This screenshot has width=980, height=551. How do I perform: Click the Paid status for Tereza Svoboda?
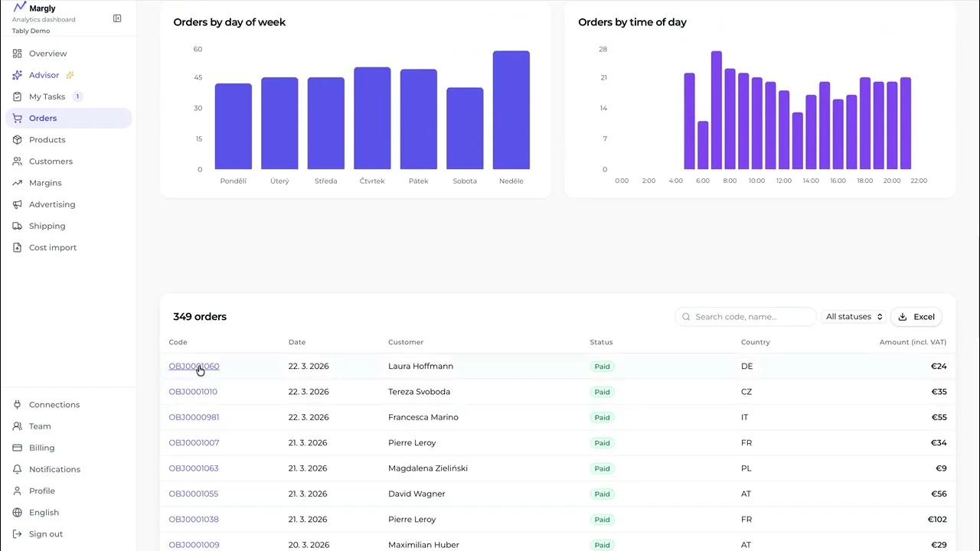[x=602, y=392]
